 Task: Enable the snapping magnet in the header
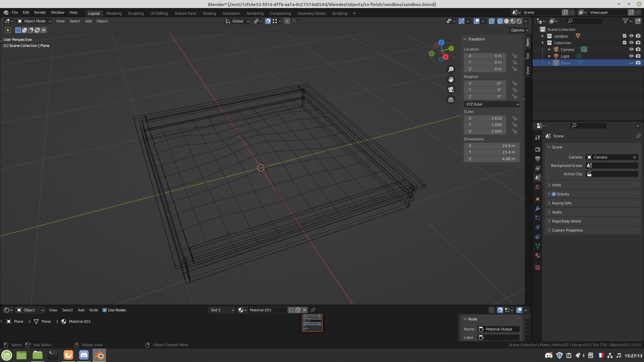click(x=268, y=21)
